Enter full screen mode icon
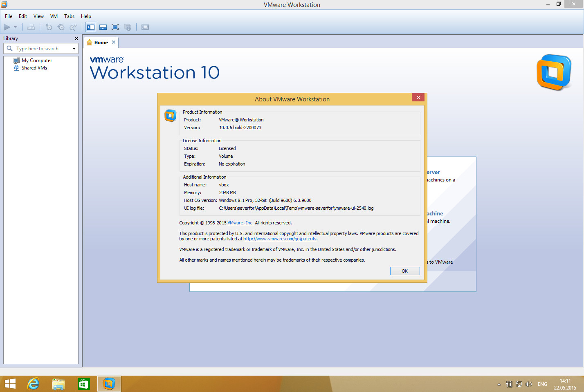The width and height of the screenshot is (584, 392). tap(115, 27)
